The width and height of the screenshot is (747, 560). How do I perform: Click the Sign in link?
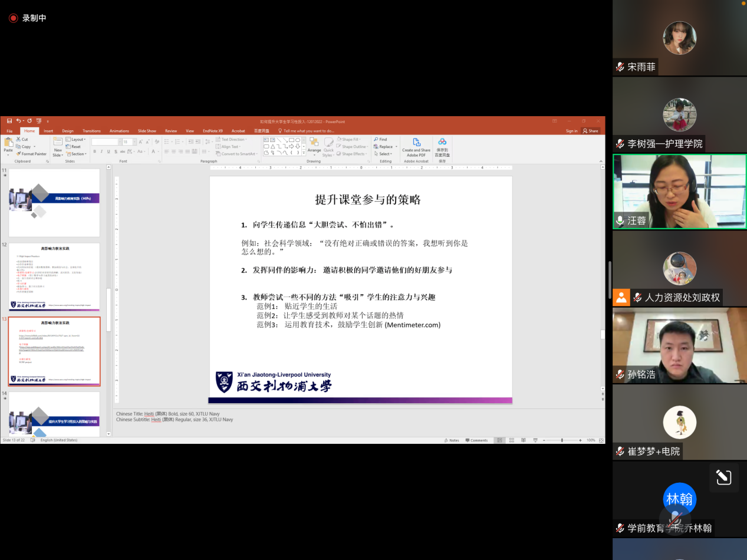coord(571,131)
